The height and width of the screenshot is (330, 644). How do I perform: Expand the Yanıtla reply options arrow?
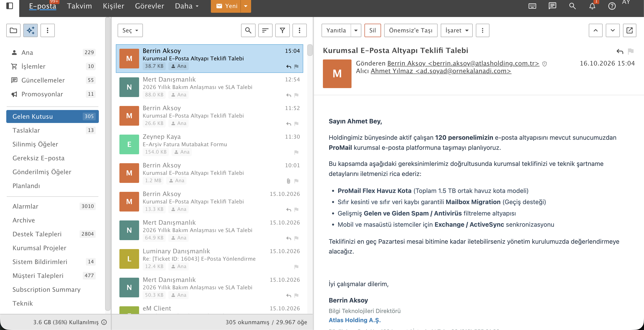click(356, 30)
